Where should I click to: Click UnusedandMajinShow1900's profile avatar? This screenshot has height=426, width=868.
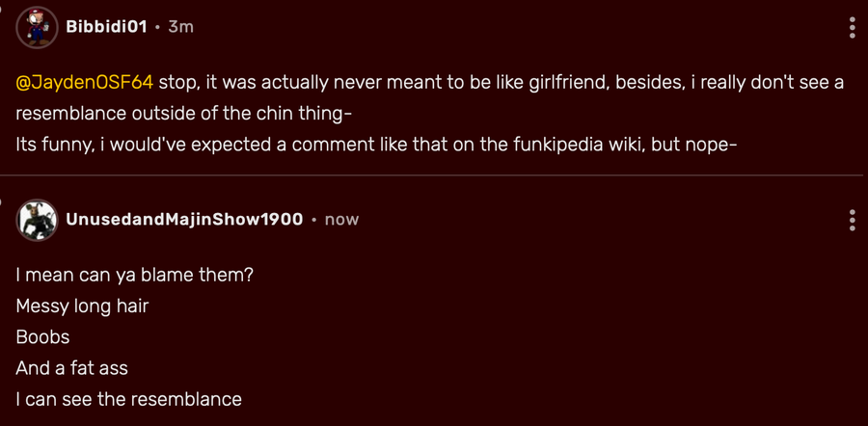pos(37,220)
